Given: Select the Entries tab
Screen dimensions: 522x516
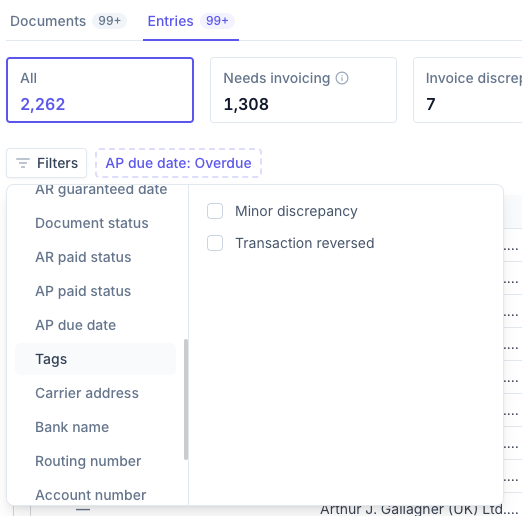Looking at the screenshot, I should click(191, 21).
